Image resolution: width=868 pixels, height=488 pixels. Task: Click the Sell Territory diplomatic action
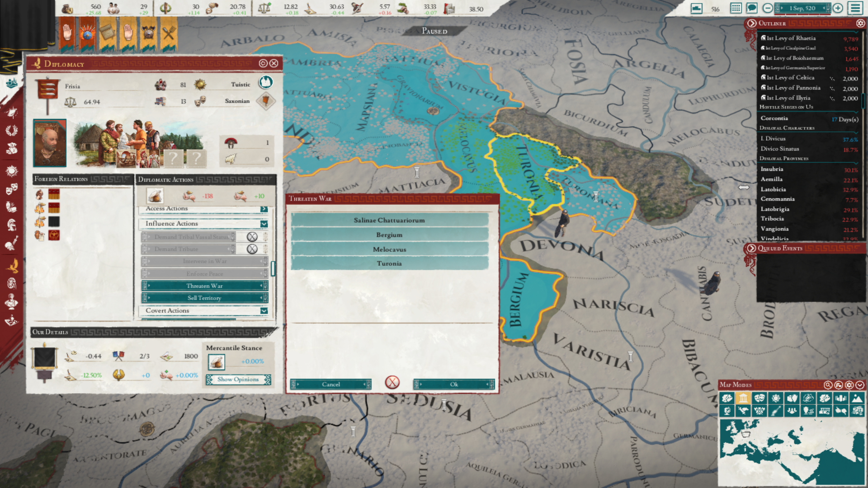(x=204, y=298)
